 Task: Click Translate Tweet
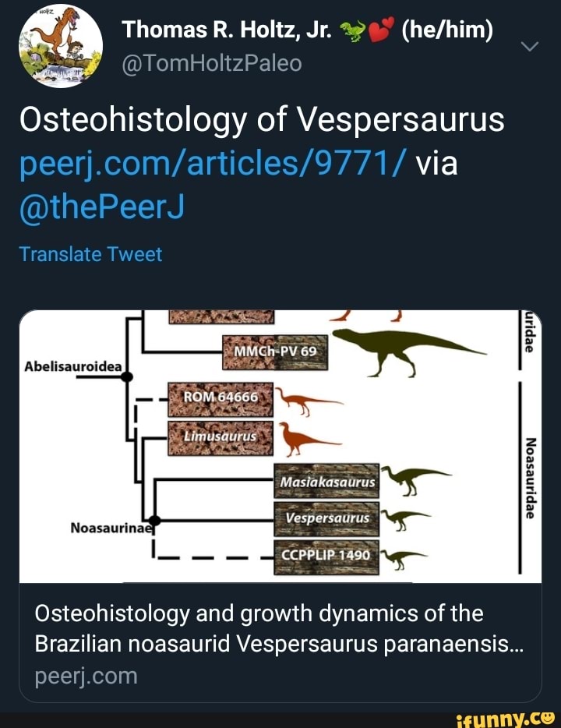pos(91,253)
